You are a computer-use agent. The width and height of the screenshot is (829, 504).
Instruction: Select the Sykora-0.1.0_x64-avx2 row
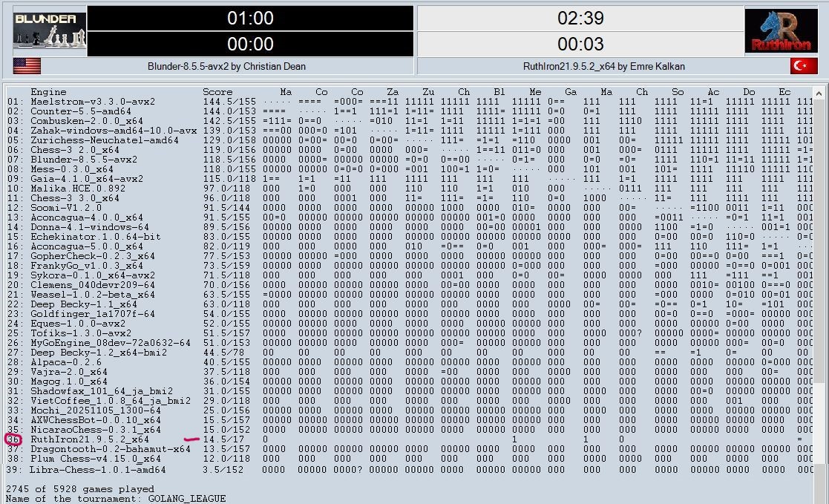[x=410, y=275]
